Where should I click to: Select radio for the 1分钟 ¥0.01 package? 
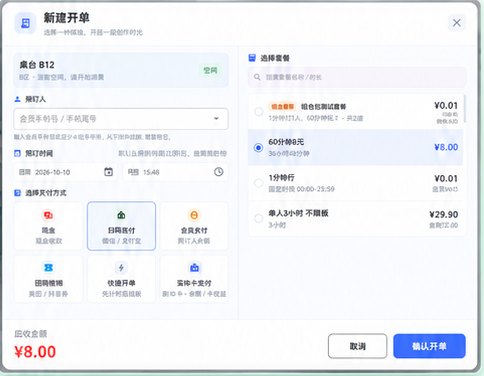click(259, 183)
